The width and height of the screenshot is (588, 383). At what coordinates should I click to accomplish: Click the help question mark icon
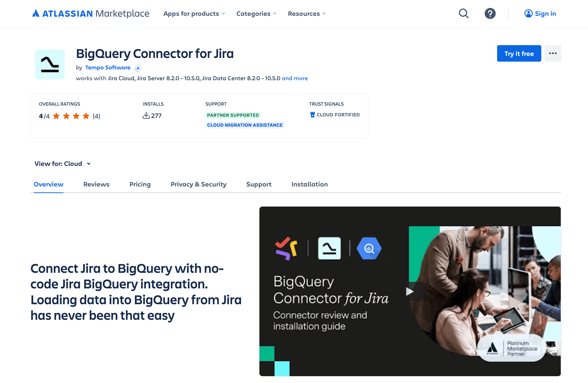click(x=490, y=14)
